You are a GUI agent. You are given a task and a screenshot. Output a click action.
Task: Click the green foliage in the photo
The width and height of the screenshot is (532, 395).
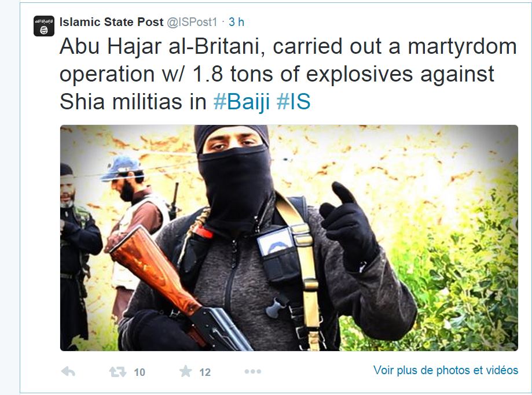454,278
